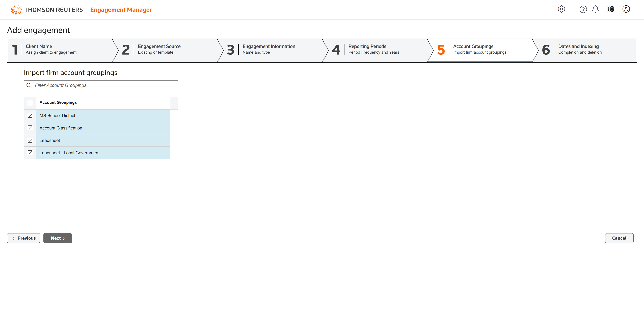Click the help question mark icon
This screenshot has height=317, width=644.
[x=583, y=9]
